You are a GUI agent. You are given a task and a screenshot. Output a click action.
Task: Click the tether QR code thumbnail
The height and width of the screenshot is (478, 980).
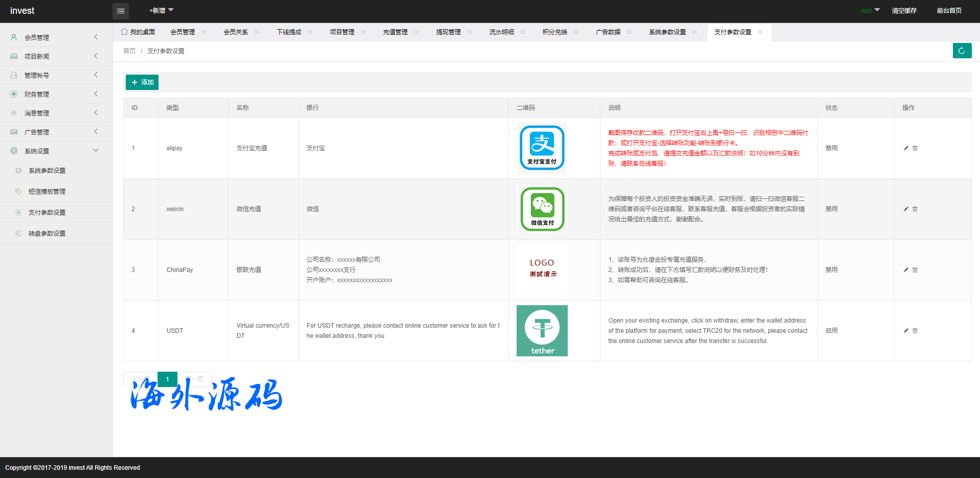(x=542, y=331)
